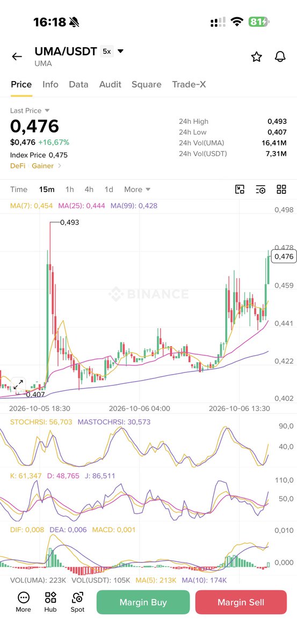Expand chart to fullscreen arrows icon
Image resolution: width=297 pixels, height=644 pixels.
click(x=18, y=384)
